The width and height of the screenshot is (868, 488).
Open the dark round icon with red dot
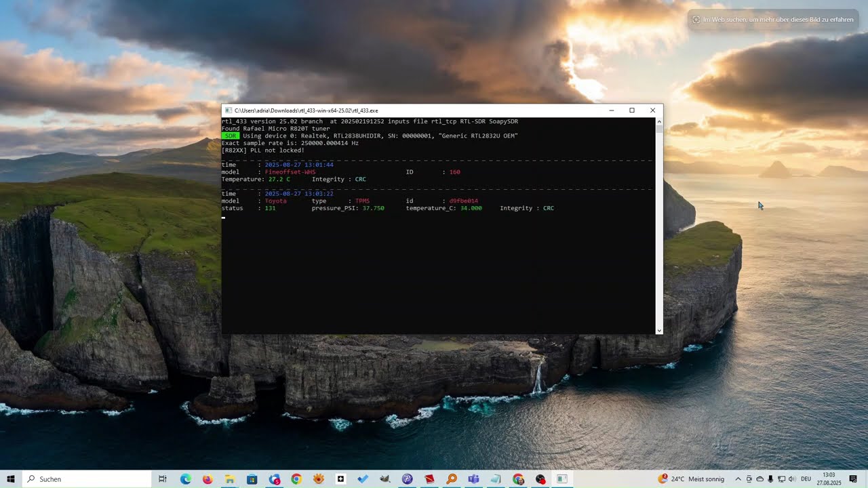click(540, 479)
